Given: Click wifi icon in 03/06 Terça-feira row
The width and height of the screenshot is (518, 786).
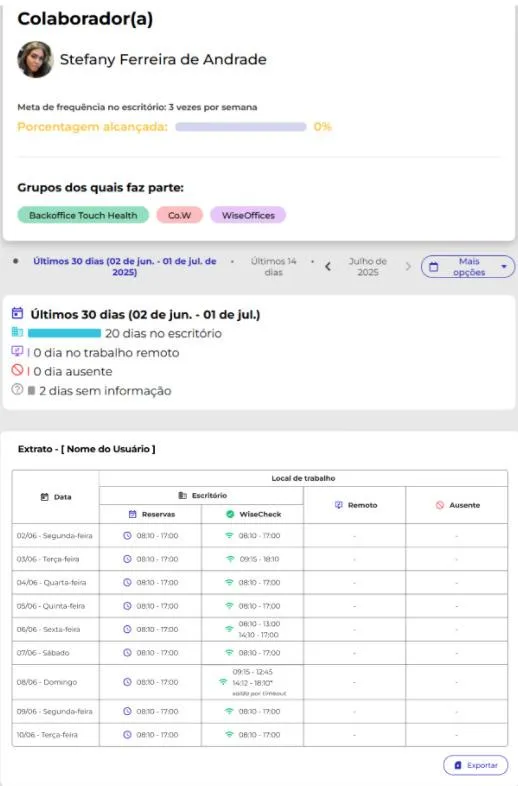Looking at the screenshot, I should pyautogui.click(x=230, y=559).
